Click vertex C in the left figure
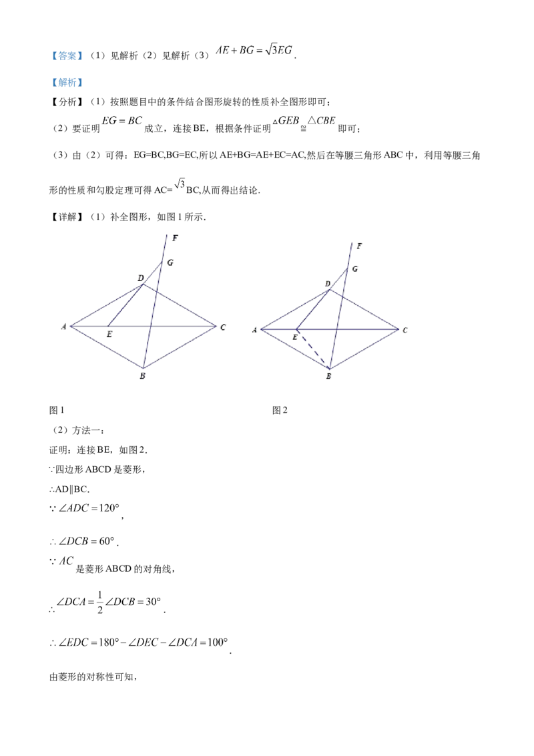Screen dimensions: 534x756 [223, 327]
